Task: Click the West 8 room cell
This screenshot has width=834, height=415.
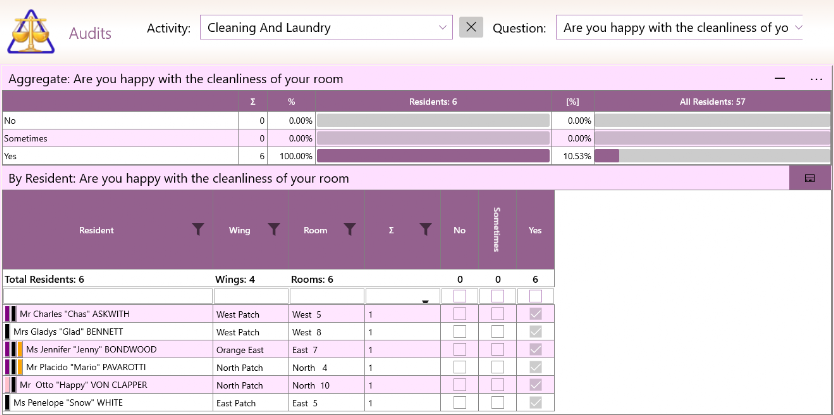Action: (x=327, y=331)
